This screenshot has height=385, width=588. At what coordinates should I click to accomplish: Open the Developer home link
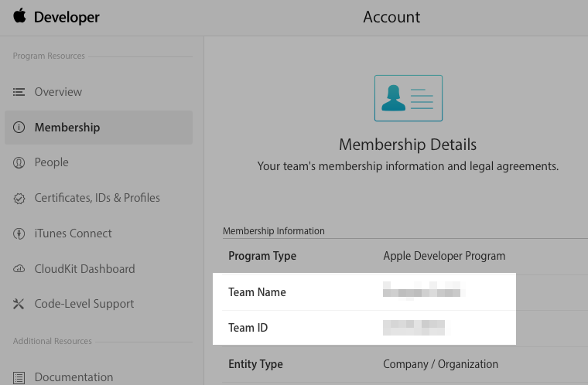(x=67, y=17)
